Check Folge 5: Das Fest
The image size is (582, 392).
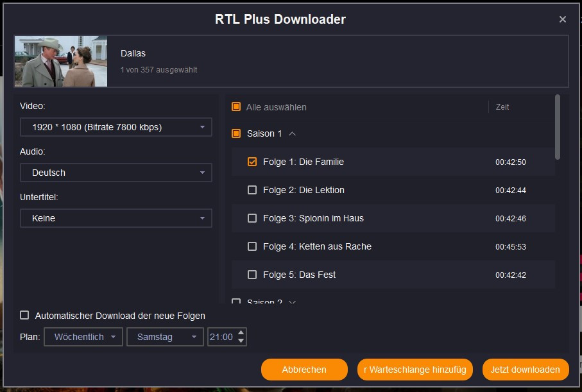[252, 275]
